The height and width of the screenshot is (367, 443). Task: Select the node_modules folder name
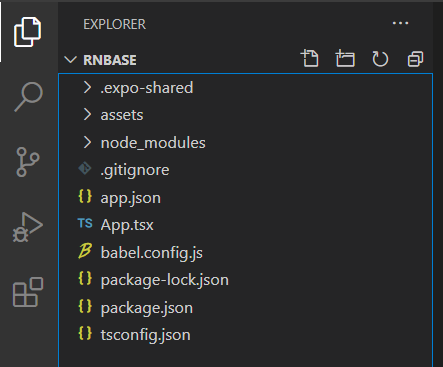153,143
